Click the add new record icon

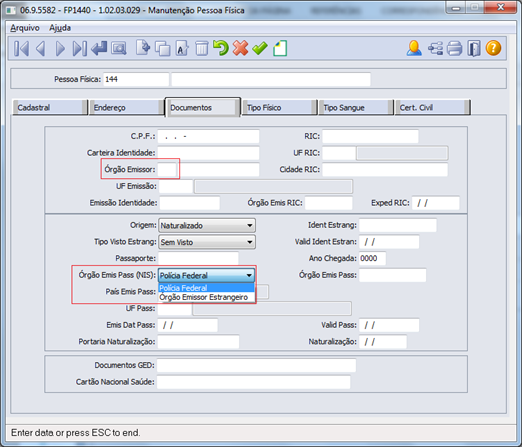tap(143, 48)
